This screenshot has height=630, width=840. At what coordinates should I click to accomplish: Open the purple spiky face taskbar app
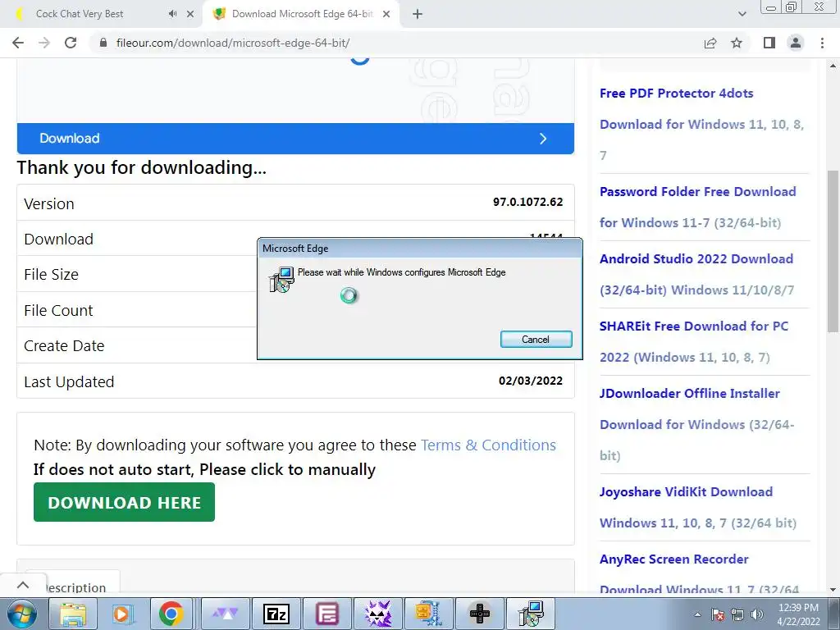(x=378, y=614)
